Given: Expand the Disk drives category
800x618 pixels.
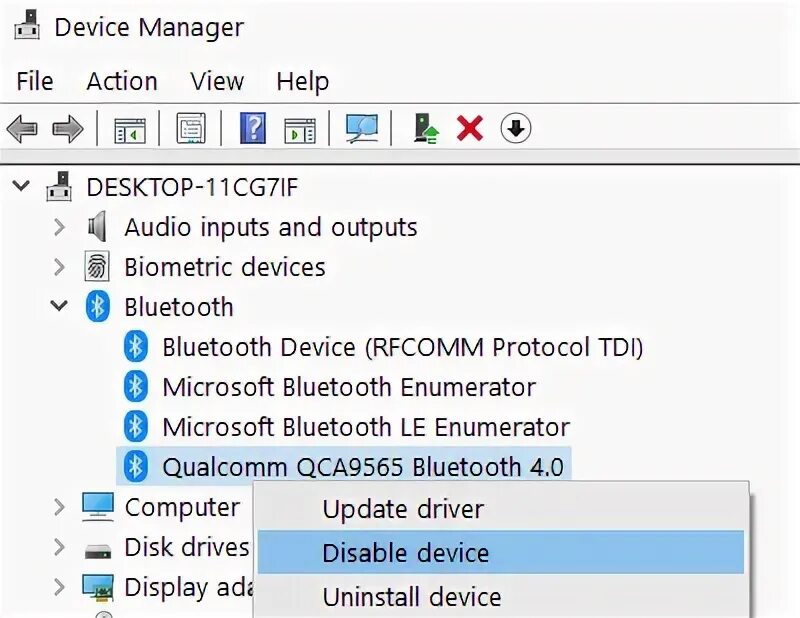Looking at the screenshot, I should 59,547.
